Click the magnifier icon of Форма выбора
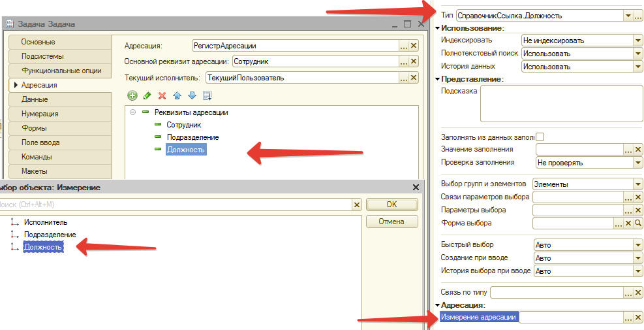644x330 pixels. click(x=638, y=223)
